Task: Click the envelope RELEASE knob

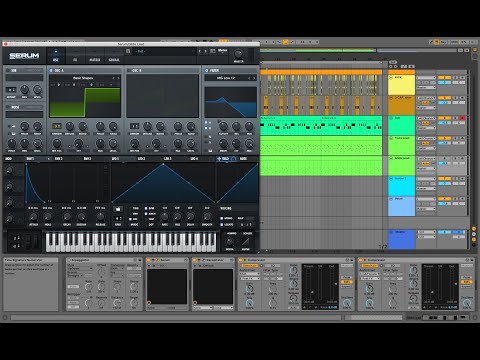Action: click(x=100, y=217)
